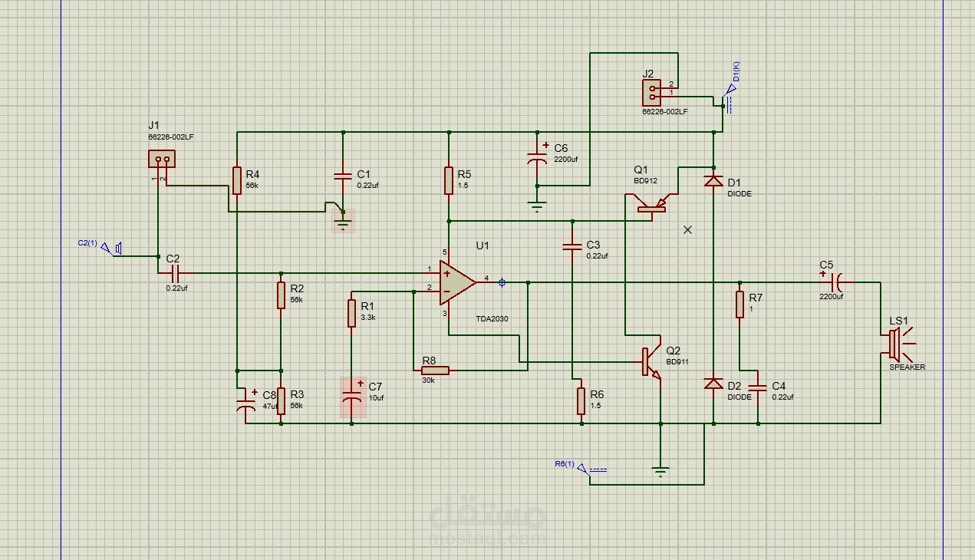Click the ground symbol under C6
Image resolution: width=975 pixels, height=560 pixels.
pyautogui.click(x=537, y=206)
